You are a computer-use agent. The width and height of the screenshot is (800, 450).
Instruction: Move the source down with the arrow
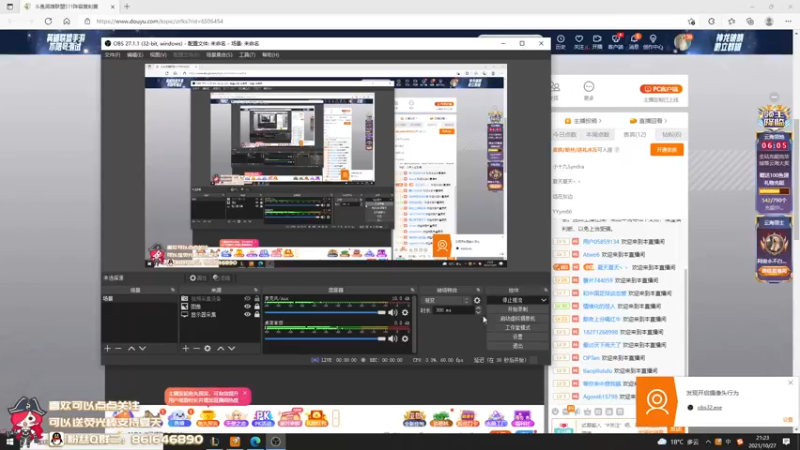coord(232,348)
